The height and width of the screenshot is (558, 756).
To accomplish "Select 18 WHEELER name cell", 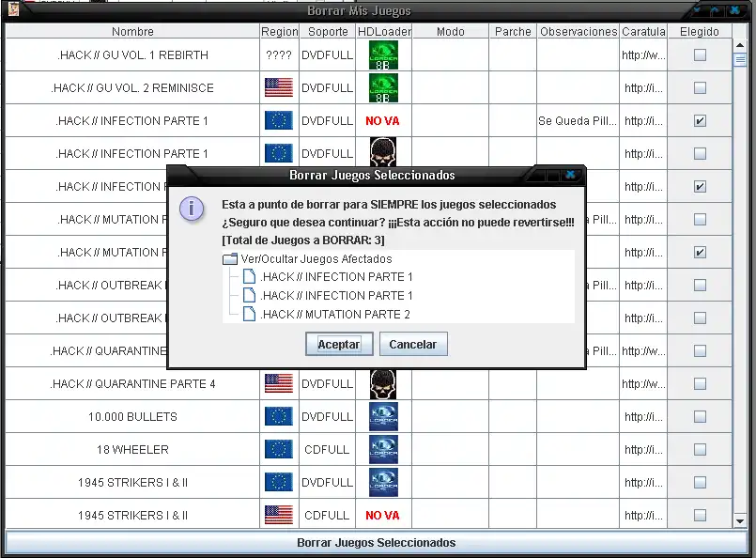I will pos(132,449).
